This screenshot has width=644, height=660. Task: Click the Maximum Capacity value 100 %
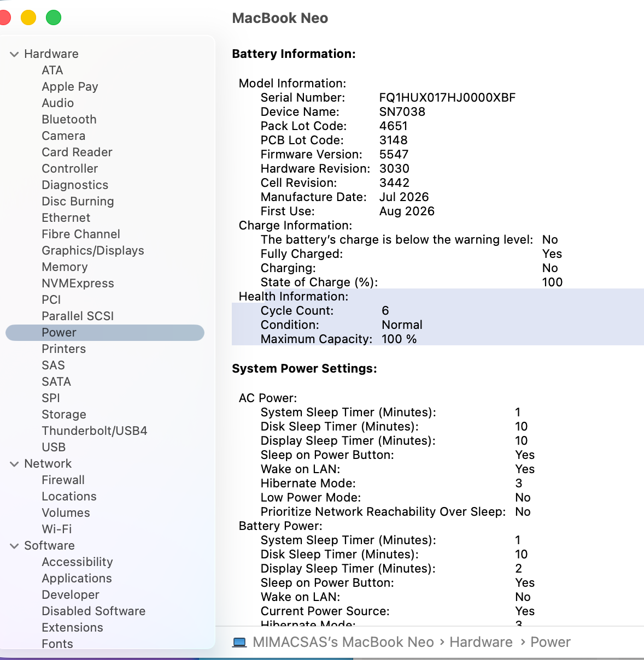pos(399,339)
